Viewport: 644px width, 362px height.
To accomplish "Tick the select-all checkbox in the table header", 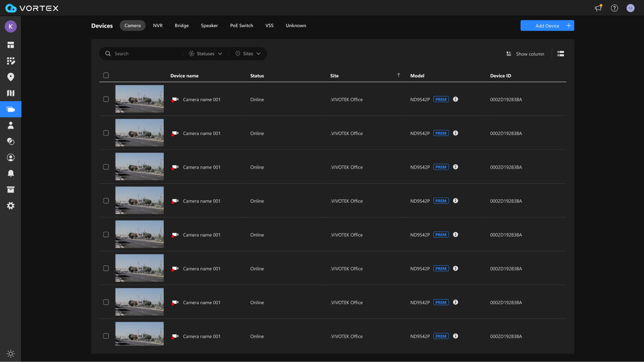I will click(x=106, y=75).
